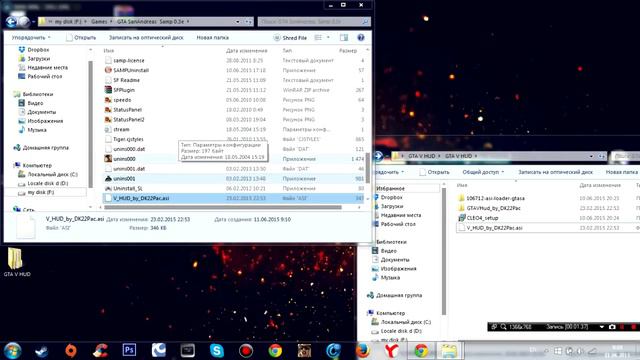Open Firefox from the taskbar
The image size is (640, 360).
click(x=362, y=351)
